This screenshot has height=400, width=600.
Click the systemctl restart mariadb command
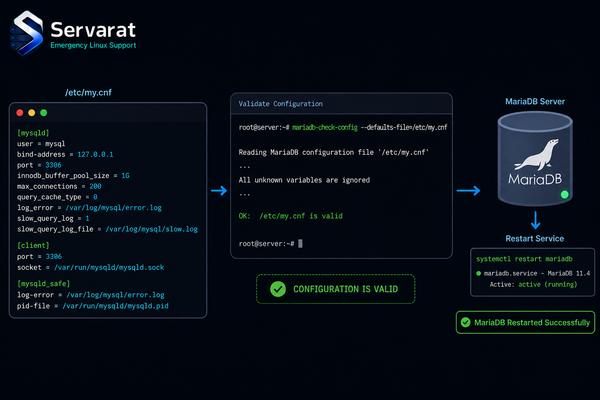click(524, 259)
